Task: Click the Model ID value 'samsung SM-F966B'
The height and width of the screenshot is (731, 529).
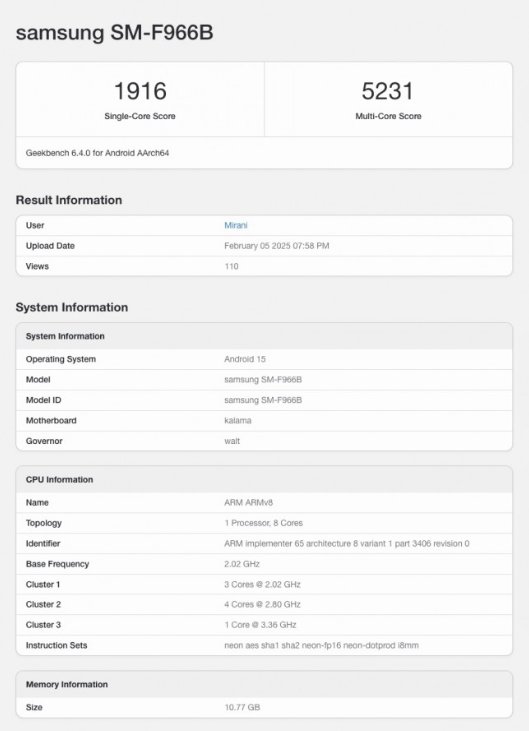Action: click(263, 400)
